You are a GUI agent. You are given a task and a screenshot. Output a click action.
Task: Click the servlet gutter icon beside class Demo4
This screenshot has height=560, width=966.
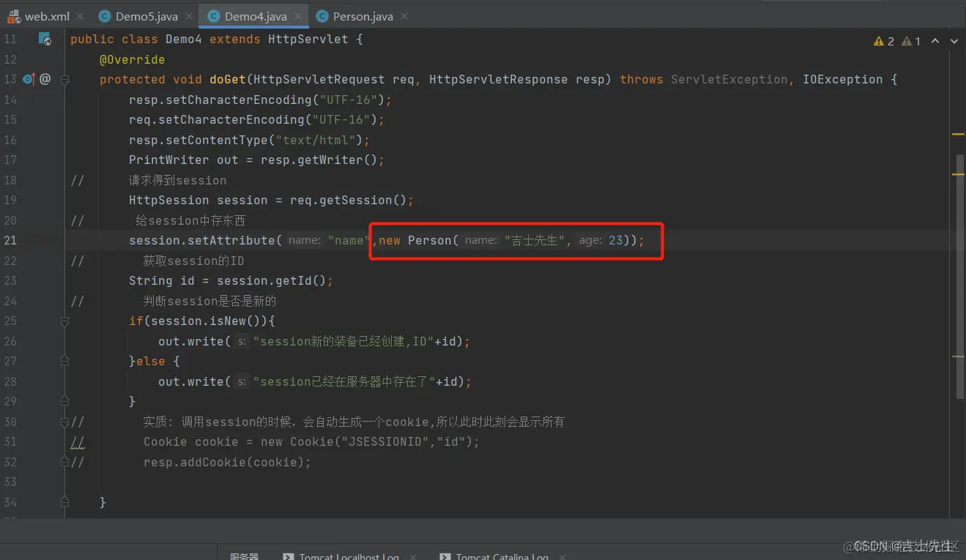[x=45, y=40]
